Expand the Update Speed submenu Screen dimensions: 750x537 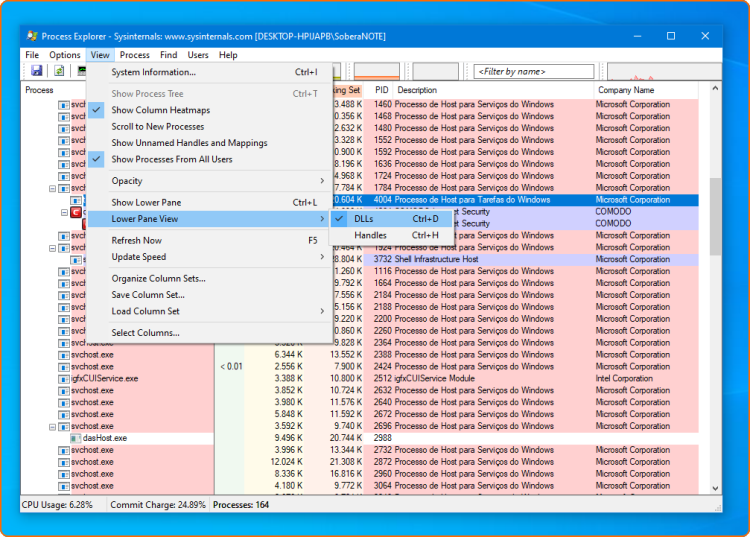tap(210, 257)
